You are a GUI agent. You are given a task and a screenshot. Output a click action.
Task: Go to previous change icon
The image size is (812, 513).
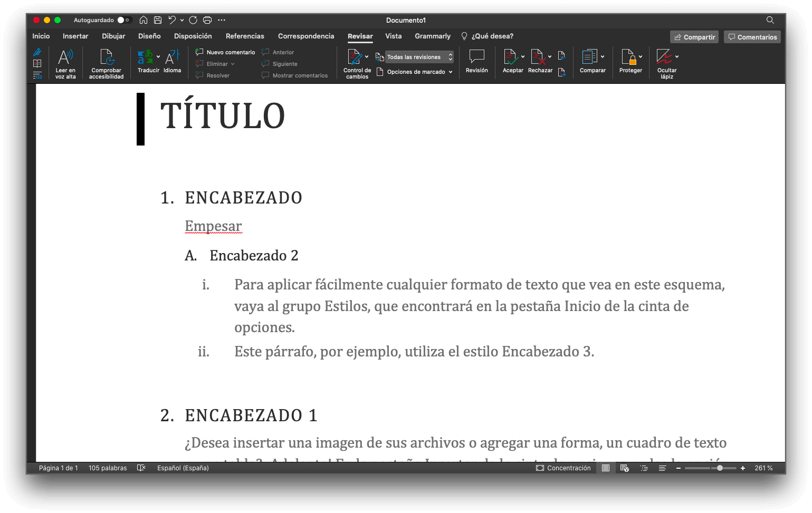pos(561,55)
